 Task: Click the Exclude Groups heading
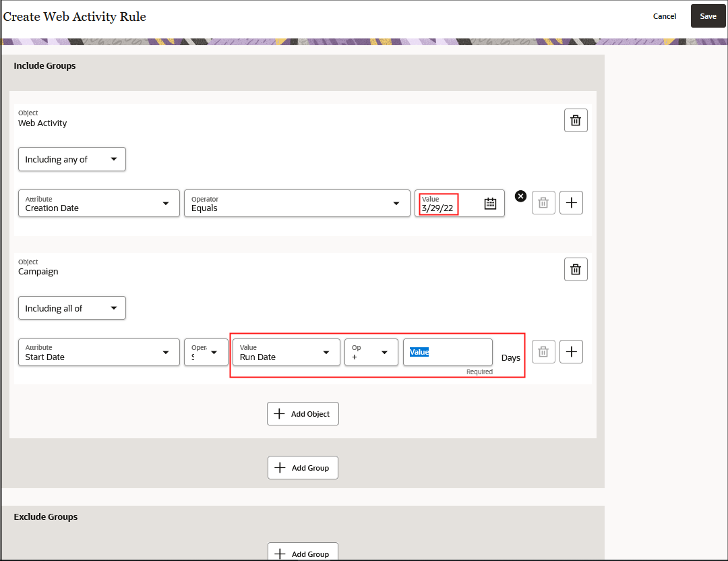pos(46,517)
